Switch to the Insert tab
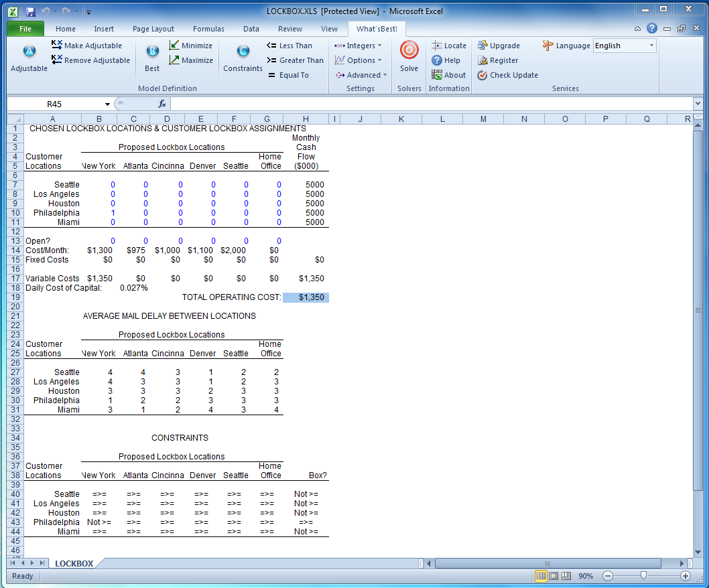 (x=104, y=29)
